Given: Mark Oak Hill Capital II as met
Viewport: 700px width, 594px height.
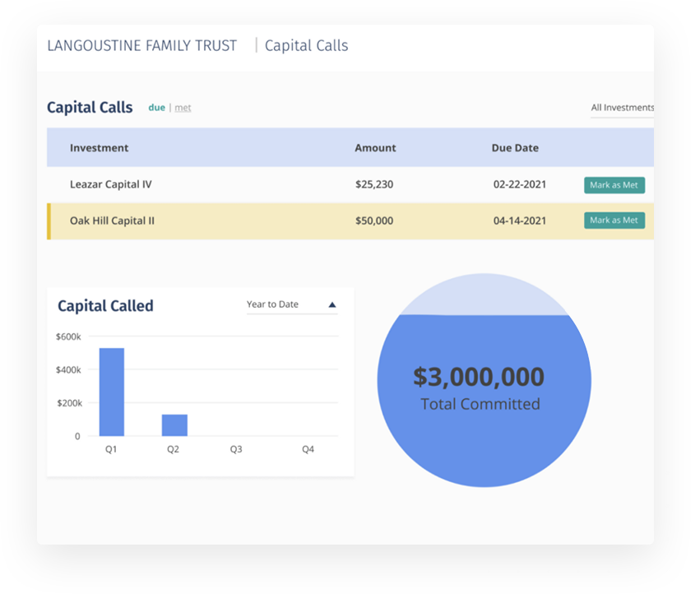Looking at the screenshot, I should click(614, 220).
